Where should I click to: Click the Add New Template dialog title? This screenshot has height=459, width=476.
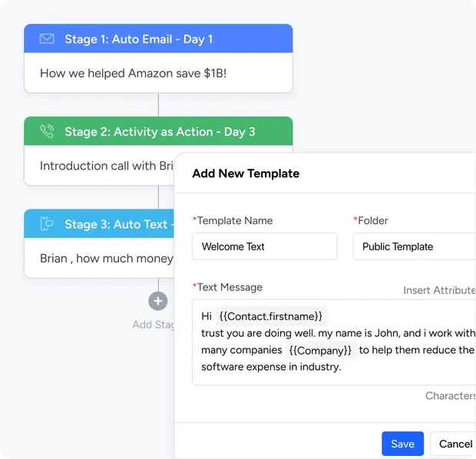246,173
